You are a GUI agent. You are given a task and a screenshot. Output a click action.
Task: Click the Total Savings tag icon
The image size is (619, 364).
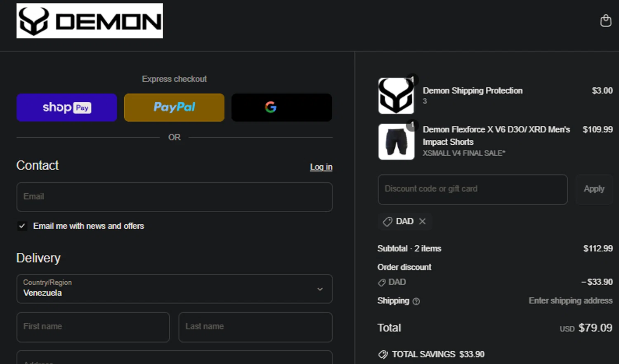383,355
